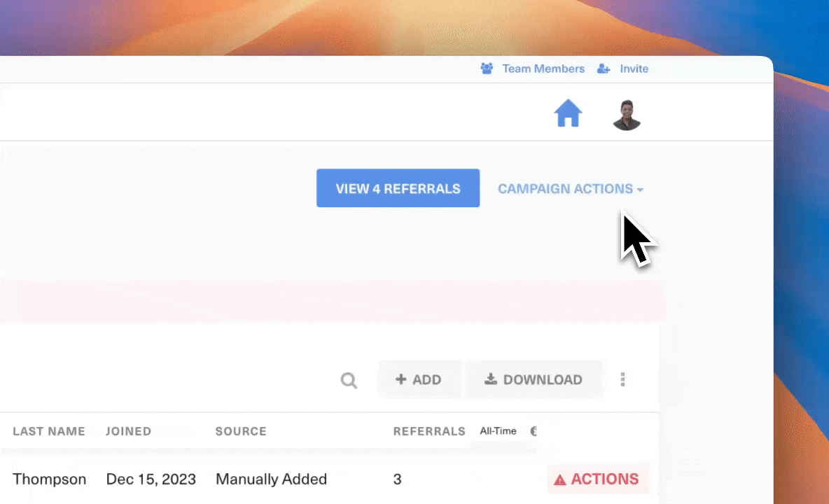The width and height of the screenshot is (829, 504).
Task: Select the REFERRALS column header
Action: (x=429, y=431)
